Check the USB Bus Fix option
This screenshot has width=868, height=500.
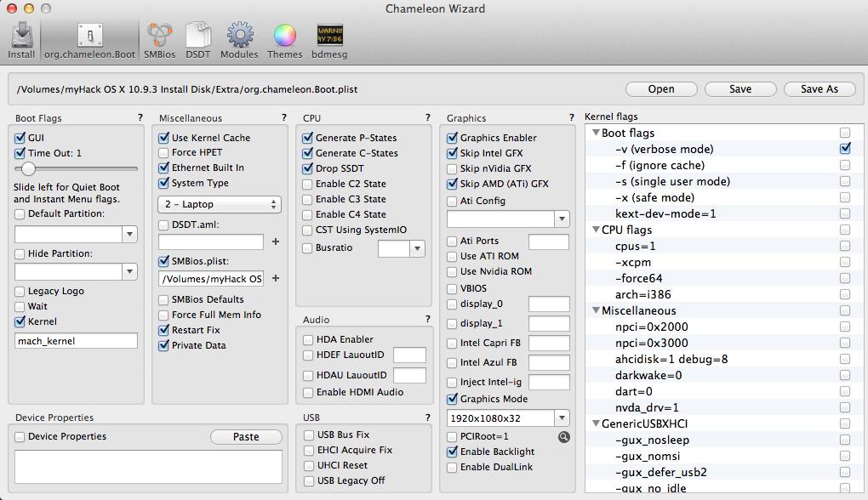pos(309,435)
